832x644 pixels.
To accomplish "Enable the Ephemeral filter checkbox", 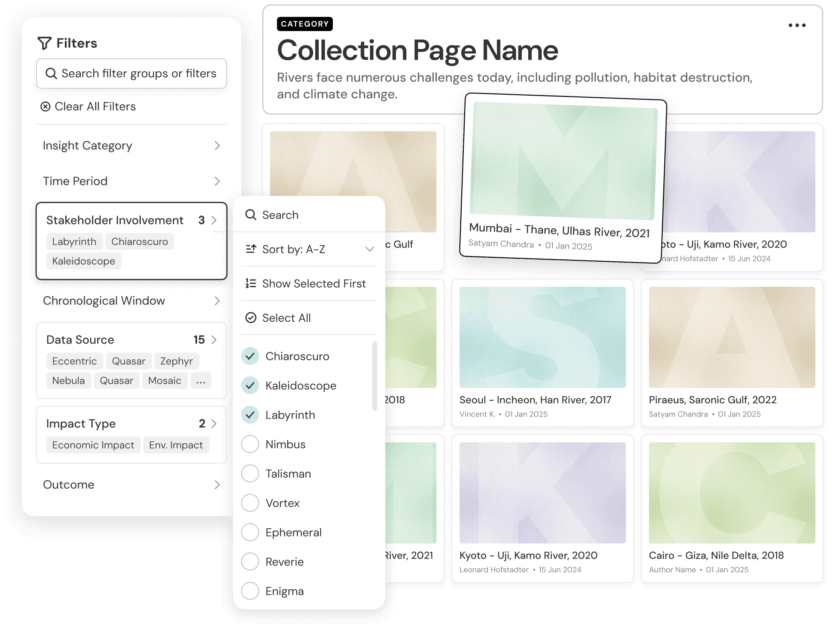I will (x=250, y=532).
